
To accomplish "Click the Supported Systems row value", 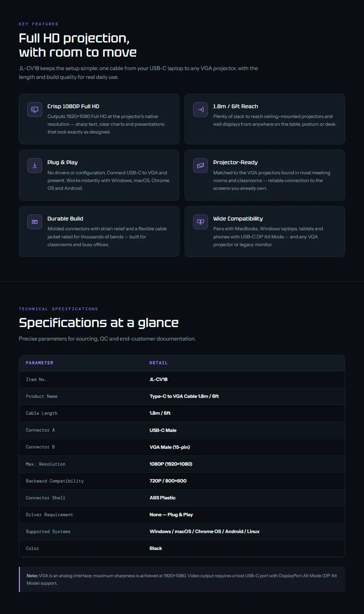I will pos(205,531).
